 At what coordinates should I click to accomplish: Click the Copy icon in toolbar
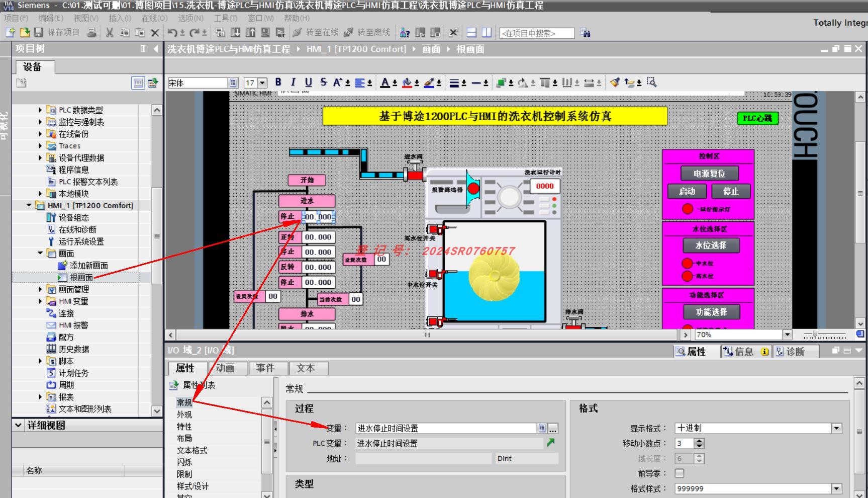click(x=125, y=33)
